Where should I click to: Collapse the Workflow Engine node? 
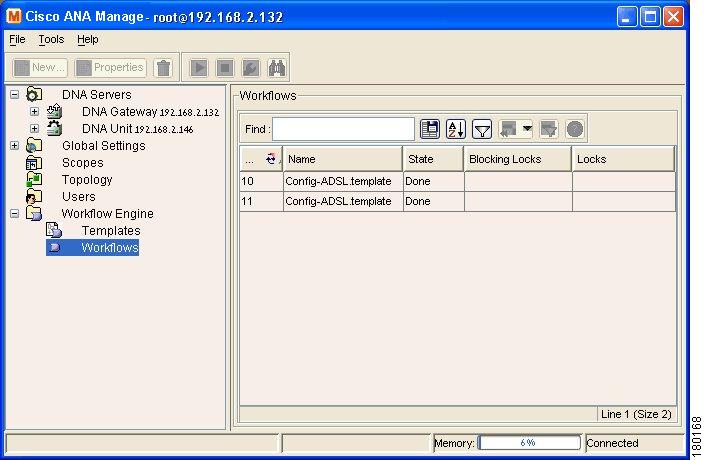[15, 214]
